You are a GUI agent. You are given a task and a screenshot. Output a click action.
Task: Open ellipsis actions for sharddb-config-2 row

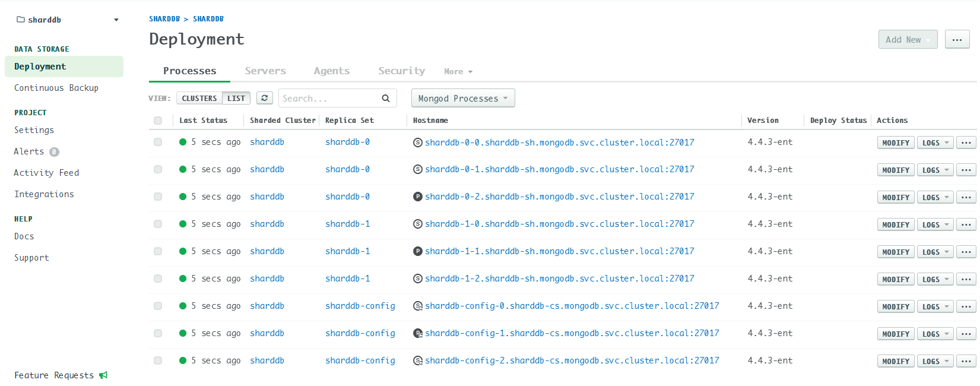[966, 361]
